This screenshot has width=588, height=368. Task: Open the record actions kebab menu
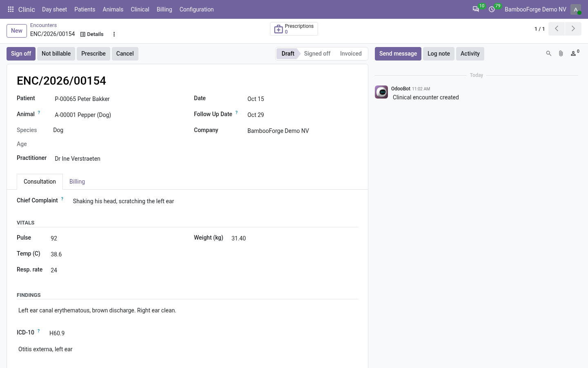(x=114, y=34)
